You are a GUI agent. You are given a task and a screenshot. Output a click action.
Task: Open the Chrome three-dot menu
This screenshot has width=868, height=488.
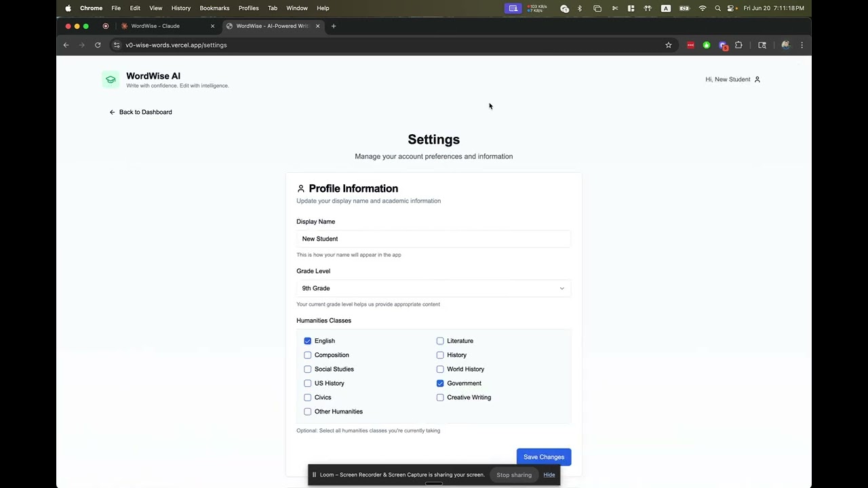tap(802, 45)
